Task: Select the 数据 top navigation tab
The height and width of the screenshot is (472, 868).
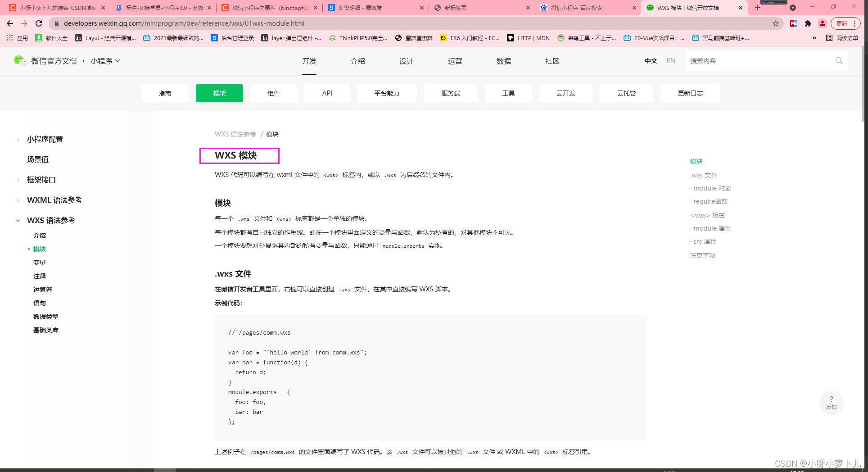Action: (x=504, y=61)
